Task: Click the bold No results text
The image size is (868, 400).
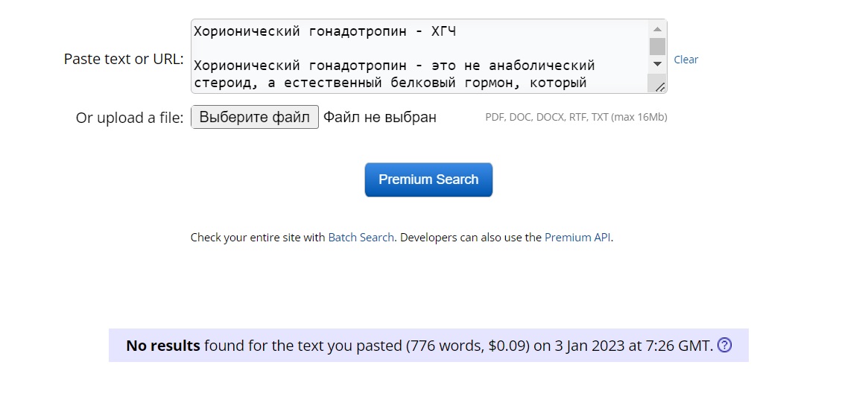Action: click(163, 346)
